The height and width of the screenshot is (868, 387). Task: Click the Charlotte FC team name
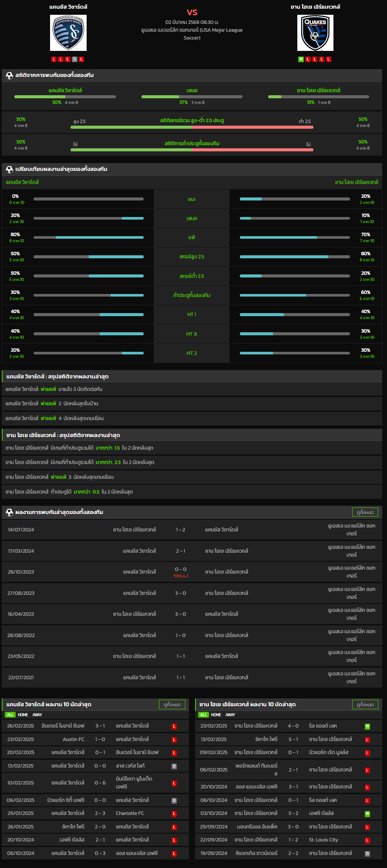pos(130,813)
